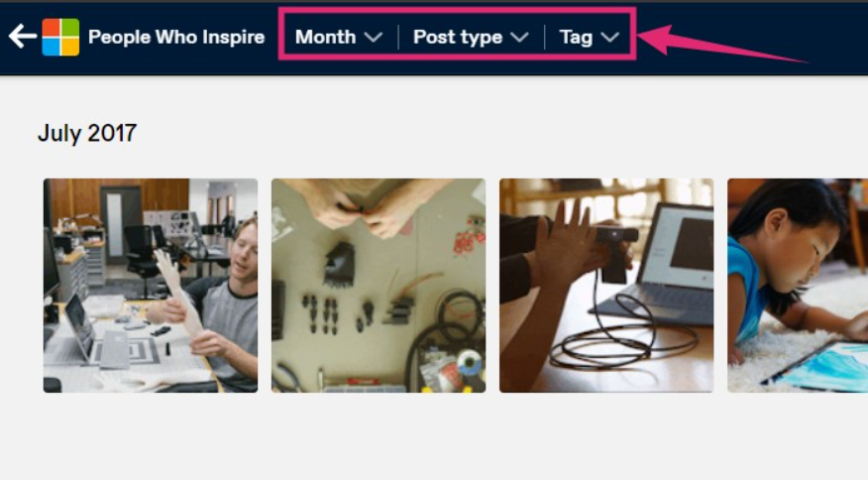Open the hand scanner and laptop photo
Screen dimensions: 868x480
coord(606,286)
